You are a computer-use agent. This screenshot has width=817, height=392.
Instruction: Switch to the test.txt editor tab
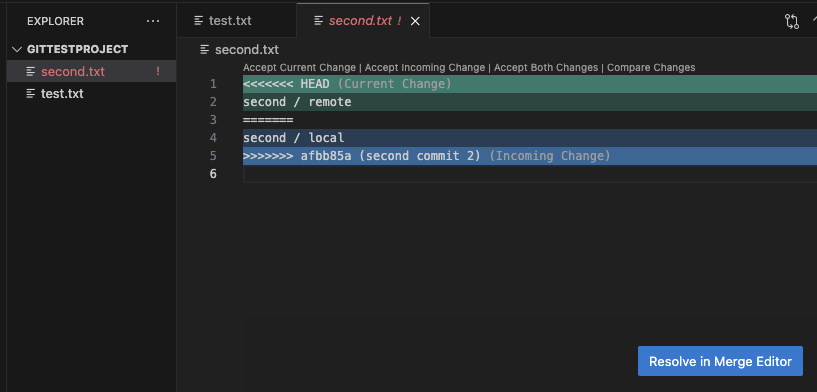[237, 21]
